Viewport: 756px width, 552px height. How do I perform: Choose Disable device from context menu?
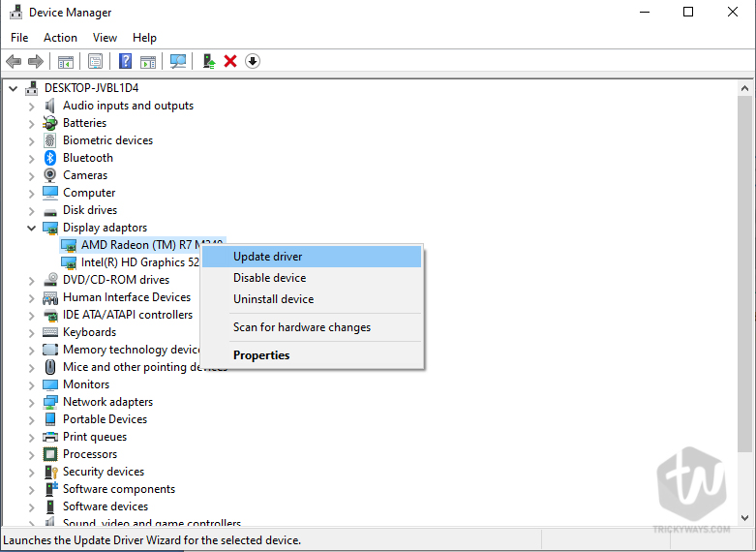pos(312,278)
